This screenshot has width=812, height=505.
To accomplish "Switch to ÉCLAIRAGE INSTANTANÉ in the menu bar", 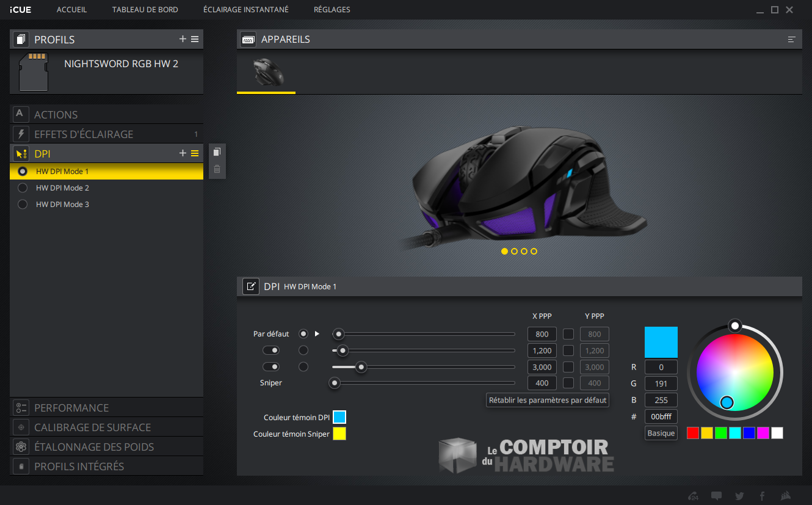I will pyautogui.click(x=245, y=9).
